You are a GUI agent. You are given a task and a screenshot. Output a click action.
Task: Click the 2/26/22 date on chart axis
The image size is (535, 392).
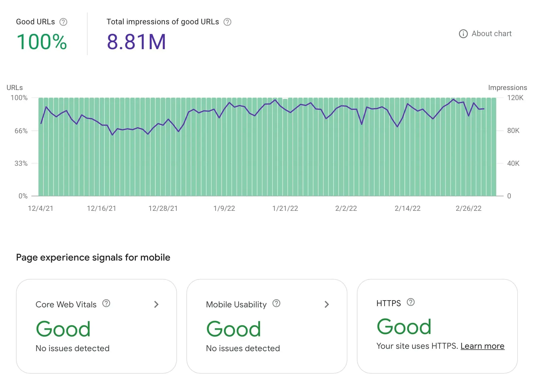[468, 208]
